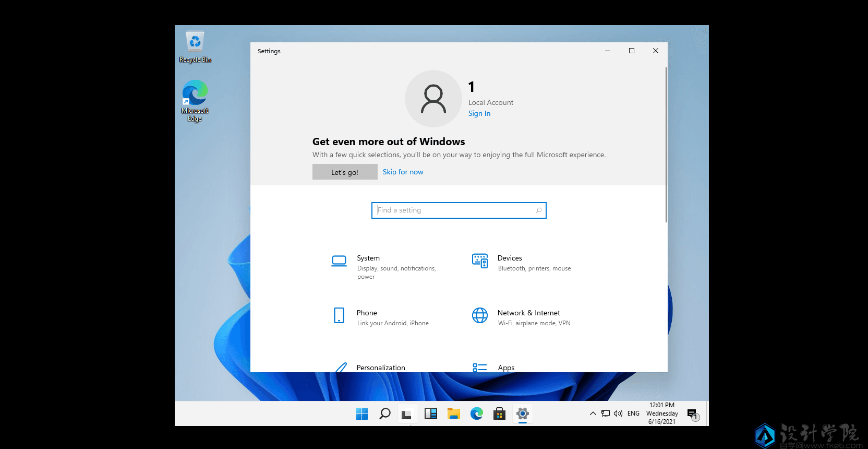Viewport: 868px width, 449px height.
Task: Click the 'Local Account' label
Action: pyautogui.click(x=491, y=102)
